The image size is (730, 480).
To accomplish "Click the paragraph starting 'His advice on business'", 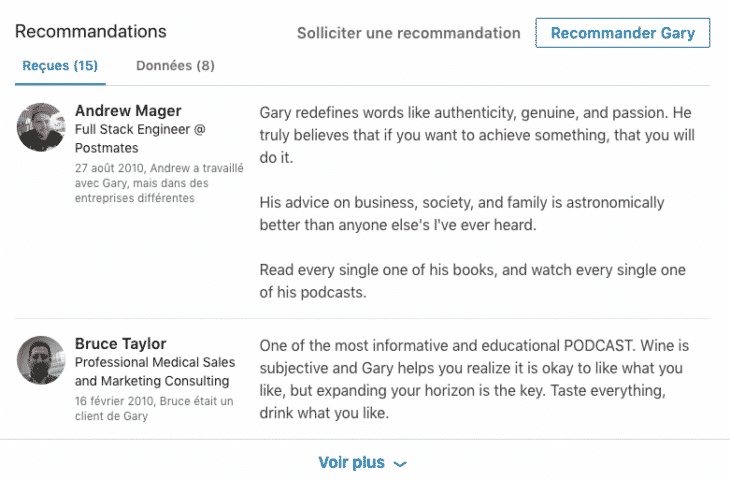I will (x=461, y=213).
